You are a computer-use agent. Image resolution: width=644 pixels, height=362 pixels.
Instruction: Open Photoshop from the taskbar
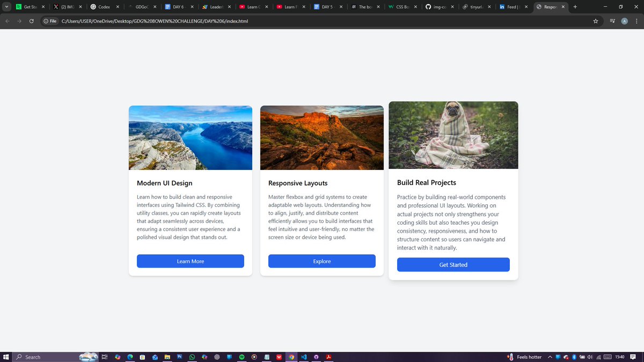pyautogui.click(x=180, y=357)
